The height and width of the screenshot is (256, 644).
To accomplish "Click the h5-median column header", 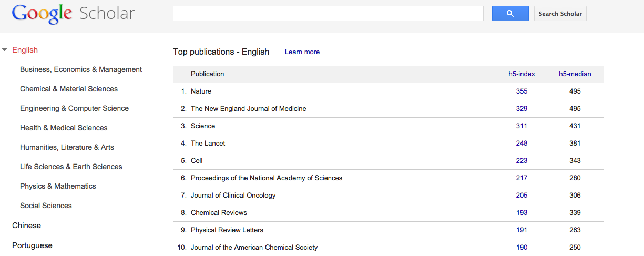I will (x=575, y=74).
